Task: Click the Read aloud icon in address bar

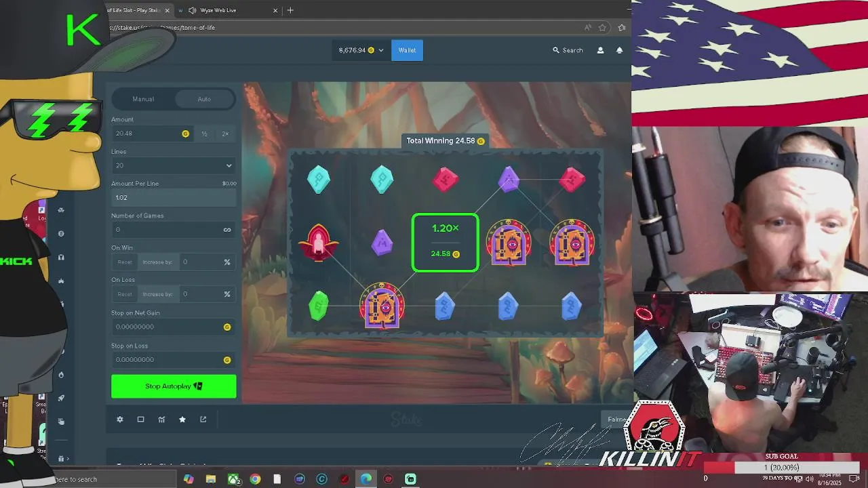Action: tap(588, 28)
